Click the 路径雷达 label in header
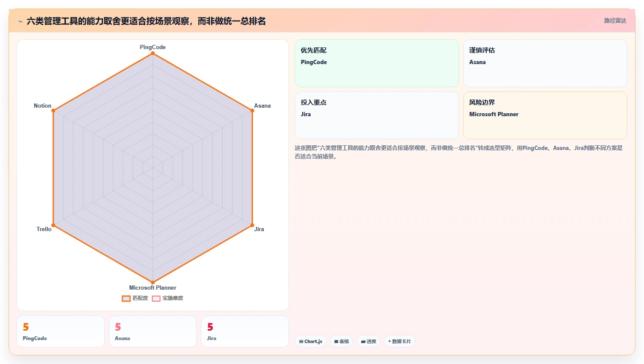Image resolution: width=644 pixels, height=364 pixels. (615, 21)
